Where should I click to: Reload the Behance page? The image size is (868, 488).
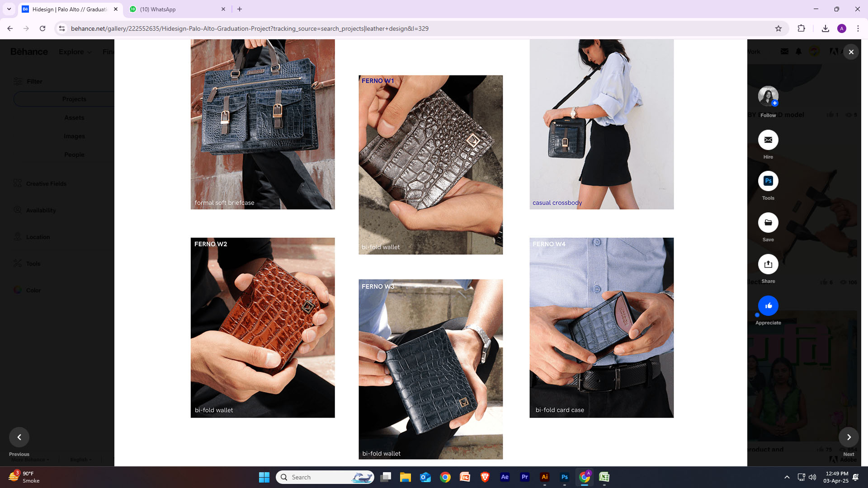coord(42,28)
